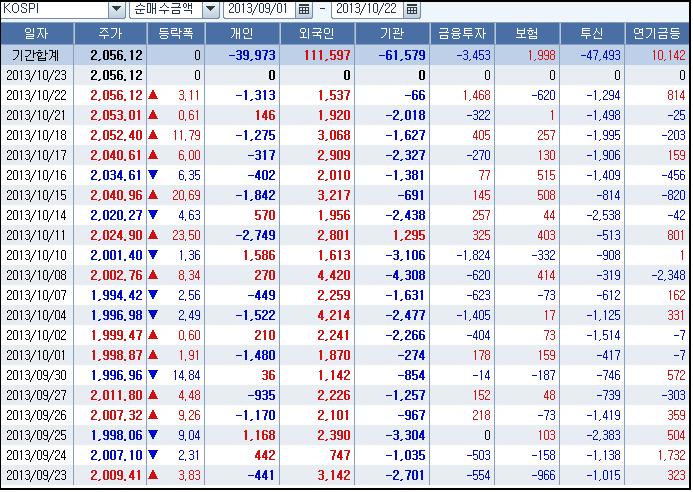Click the individual value -2,749

(x=255, y=235)
